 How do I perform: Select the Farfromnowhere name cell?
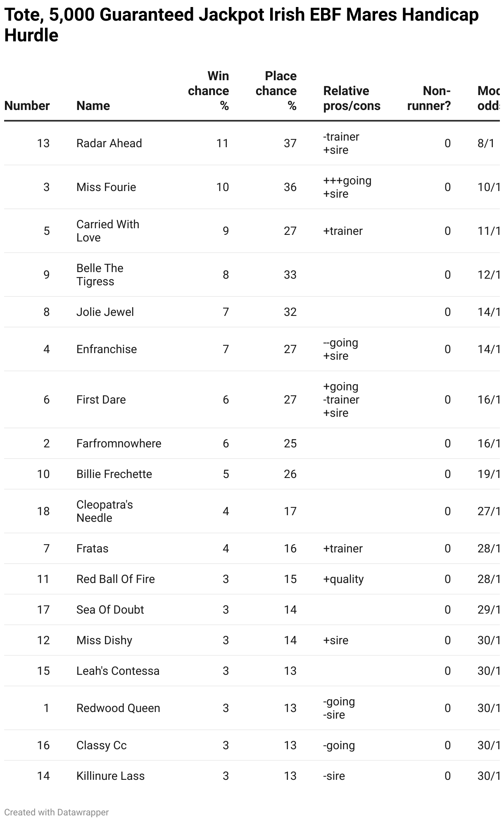coord(119,444)
